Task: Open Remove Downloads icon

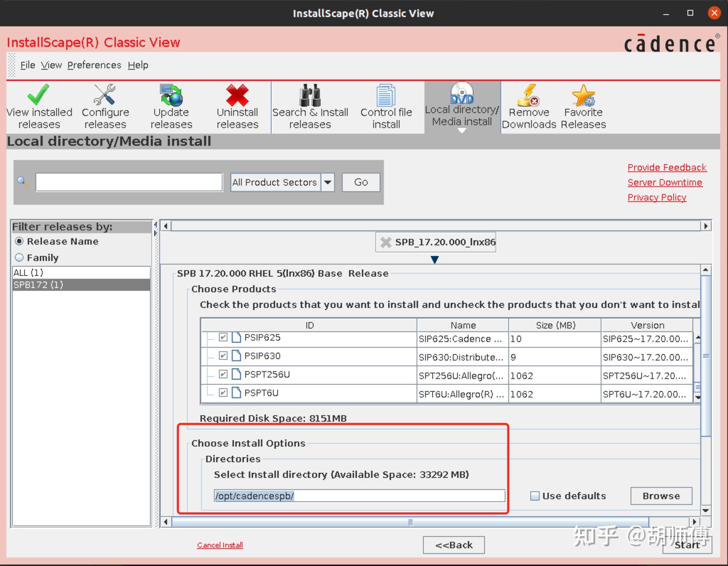Action: 529,95
